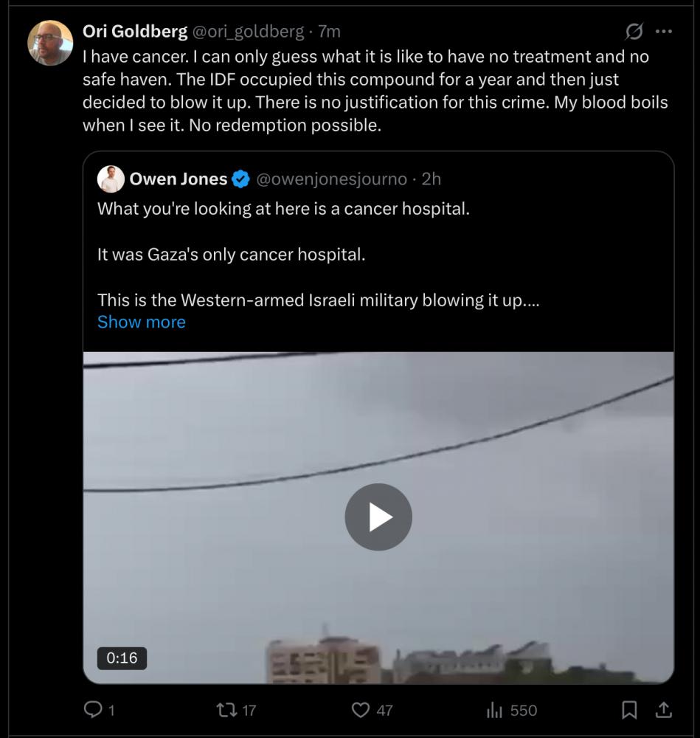Open the Ori Goldberg display name link
The width and height of the screenshot is (700, 738).
[135, 31]
